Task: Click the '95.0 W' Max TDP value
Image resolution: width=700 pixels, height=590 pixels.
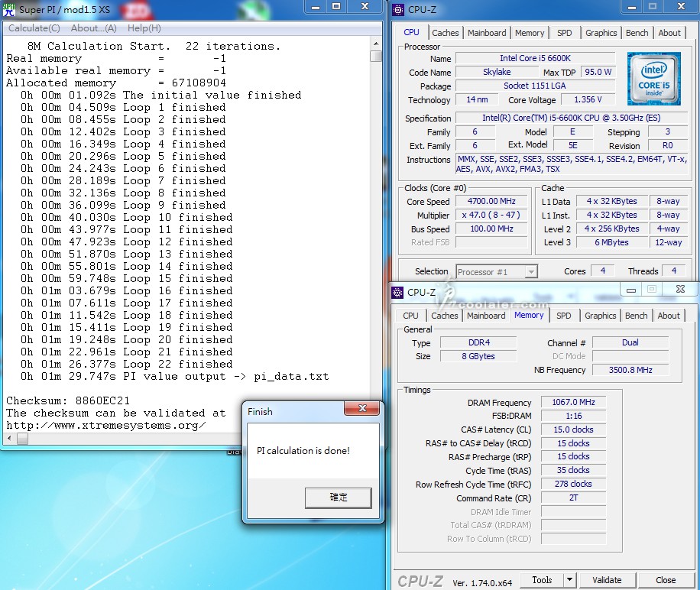Action: pyautogui.click(x=598, y=72)
